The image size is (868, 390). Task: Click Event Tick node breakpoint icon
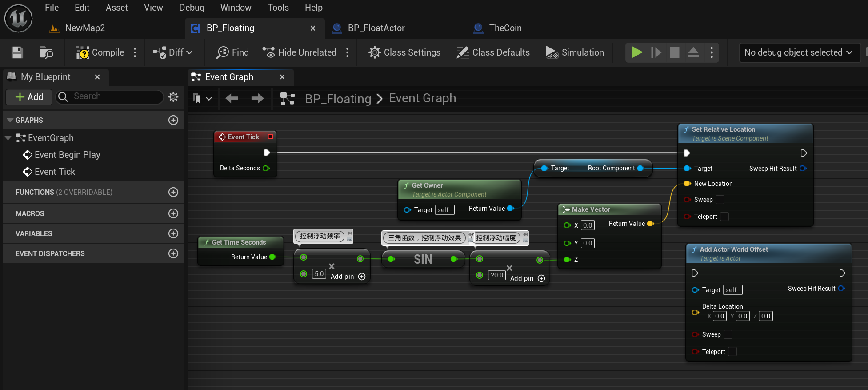[270, 137]
